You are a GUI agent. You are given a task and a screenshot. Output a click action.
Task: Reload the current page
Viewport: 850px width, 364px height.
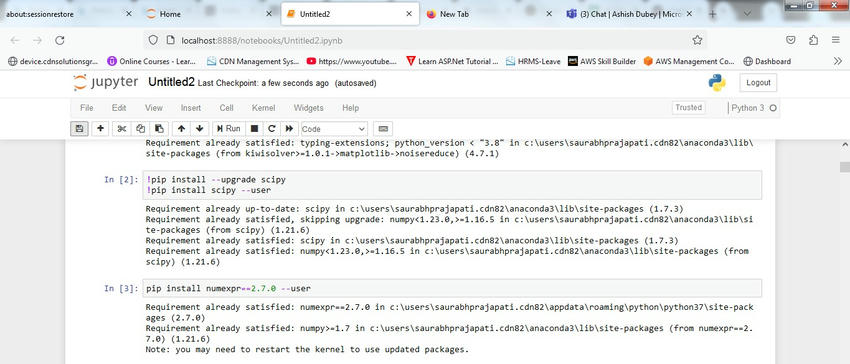[60, 40]
